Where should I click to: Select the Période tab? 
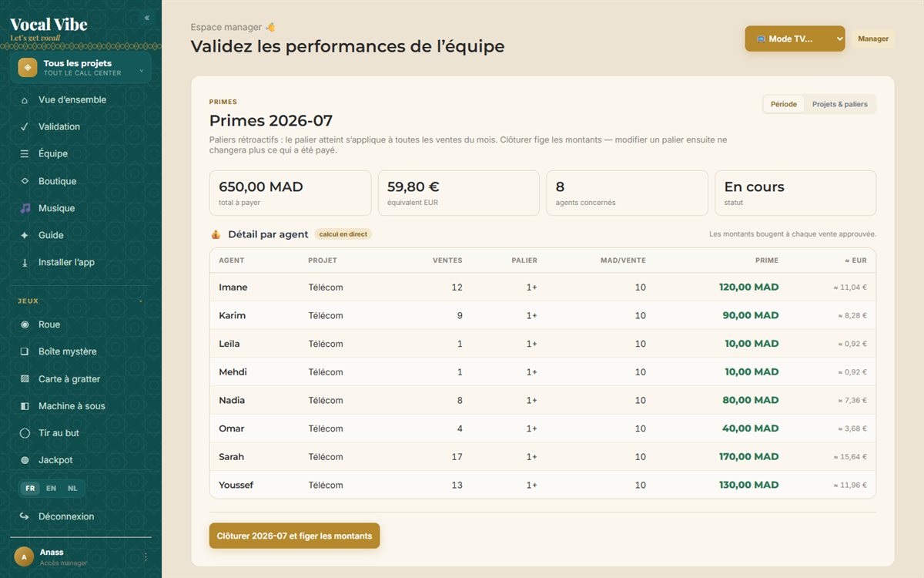[784, 104]
